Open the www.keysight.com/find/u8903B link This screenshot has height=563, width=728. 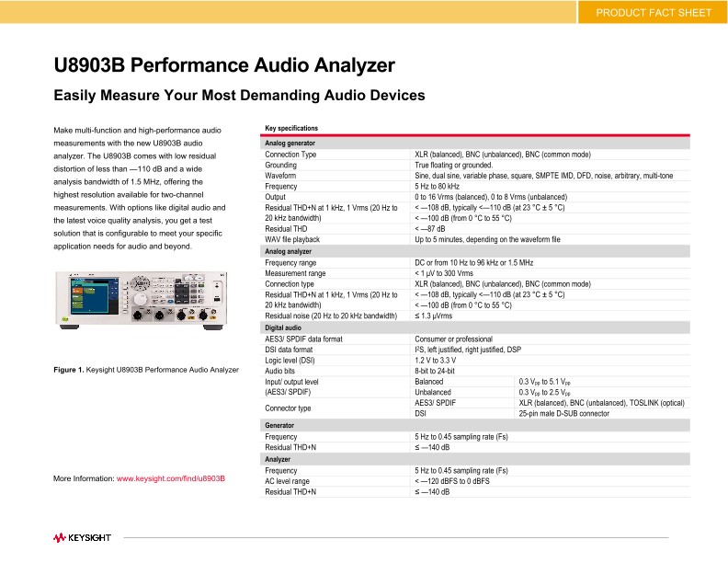[170, 478]
